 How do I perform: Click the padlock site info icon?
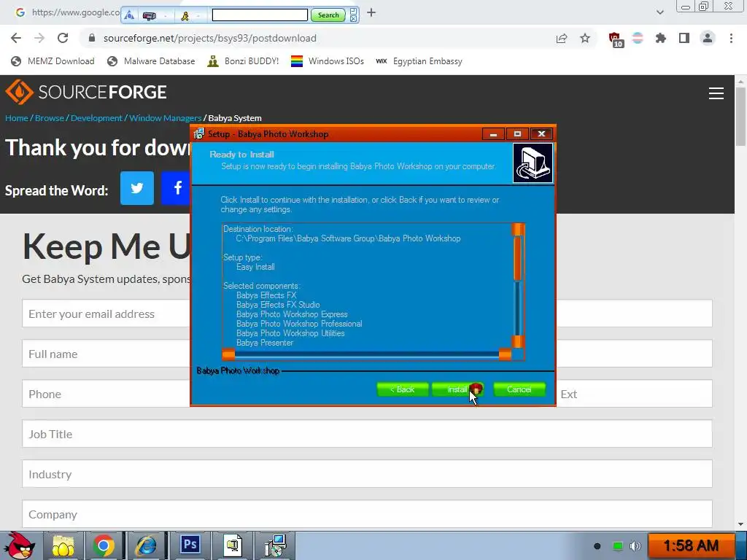pos(92,38)
